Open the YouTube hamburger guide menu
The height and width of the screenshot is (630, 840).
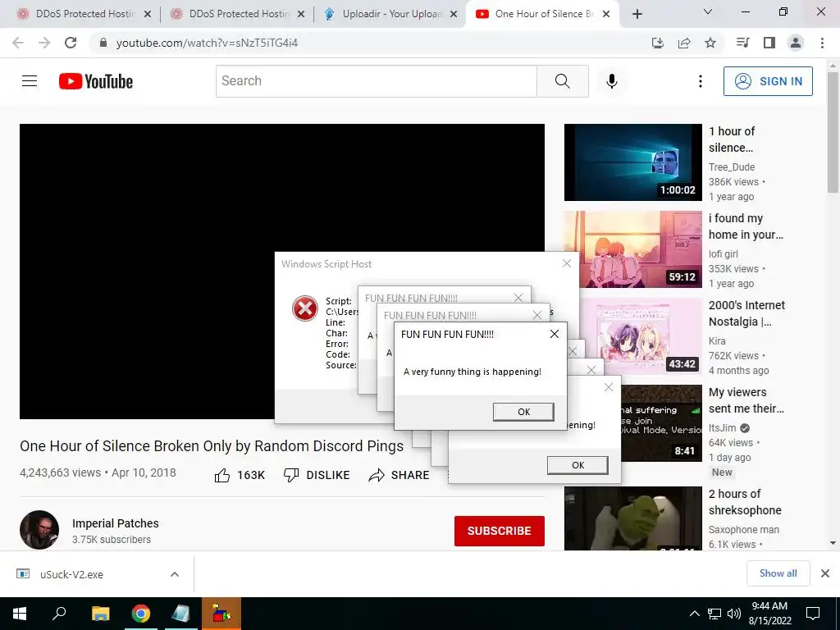[30, 81]
